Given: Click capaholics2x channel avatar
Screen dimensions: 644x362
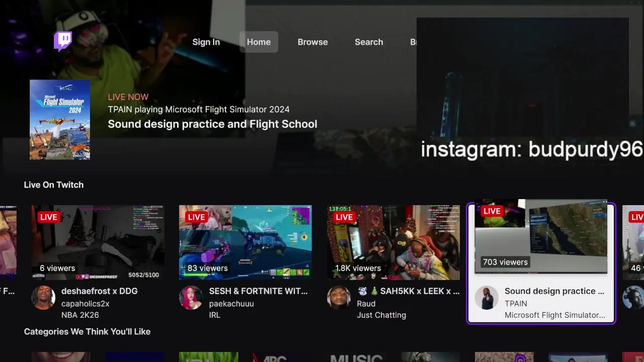Looking at the screenshot, I should tap(43, 298).
